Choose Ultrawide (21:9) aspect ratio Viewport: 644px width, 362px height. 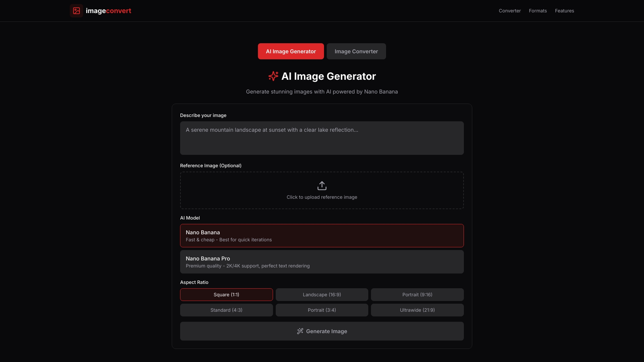[417, 310]
